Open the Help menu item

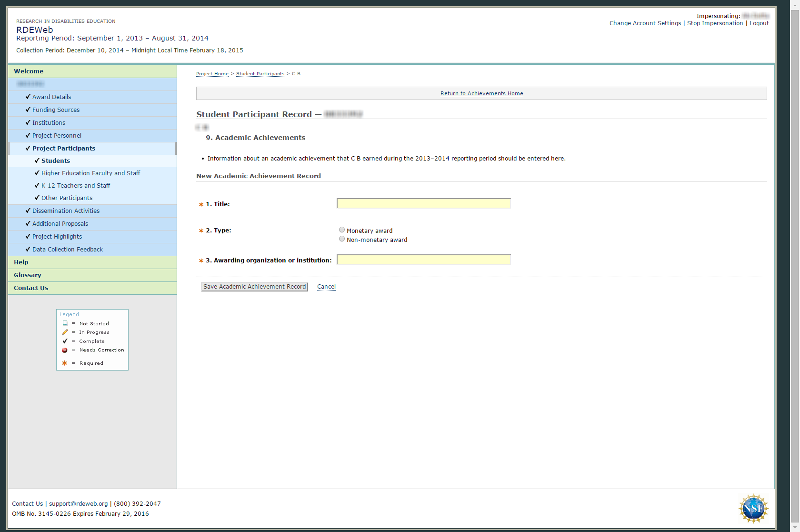point(21,262)
